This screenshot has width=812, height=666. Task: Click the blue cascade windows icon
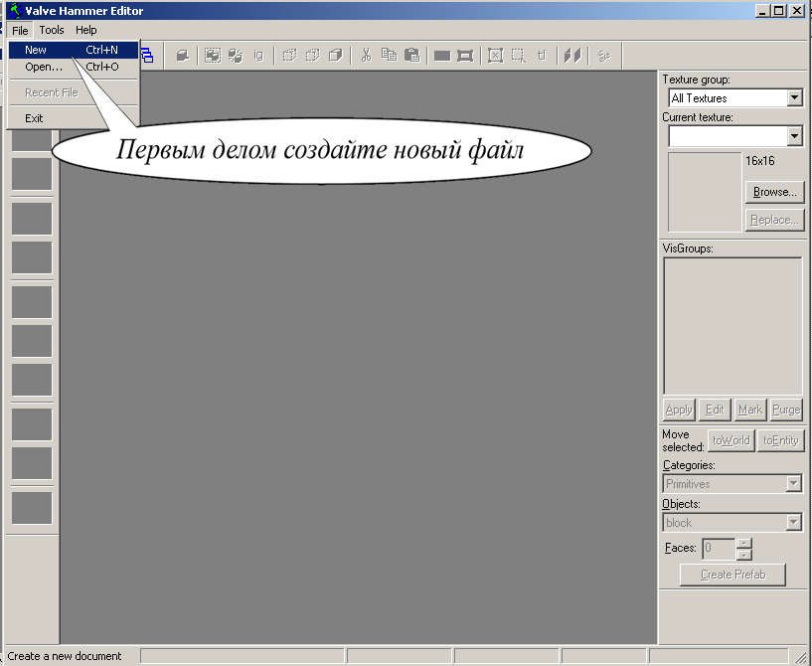point(147,55)
